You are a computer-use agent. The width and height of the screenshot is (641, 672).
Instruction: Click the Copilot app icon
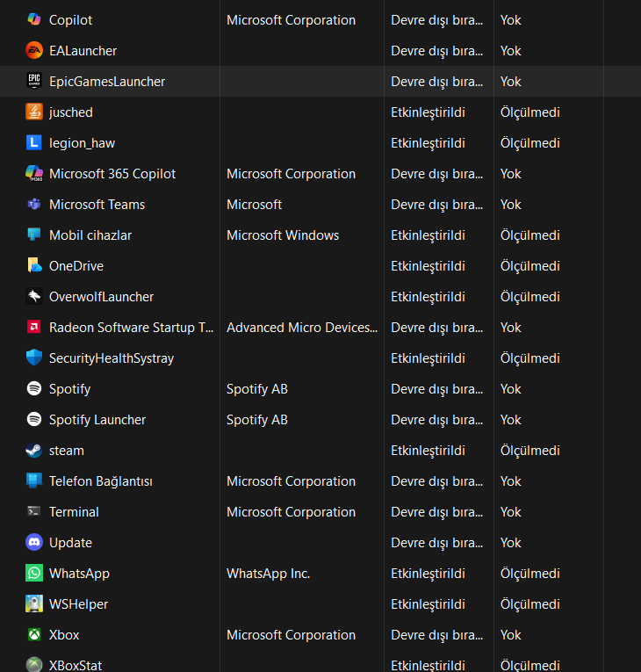click(34, 19)
